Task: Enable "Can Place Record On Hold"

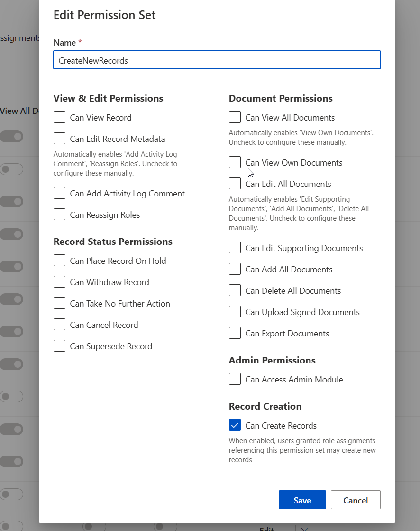Action: (x=59, y=261)
